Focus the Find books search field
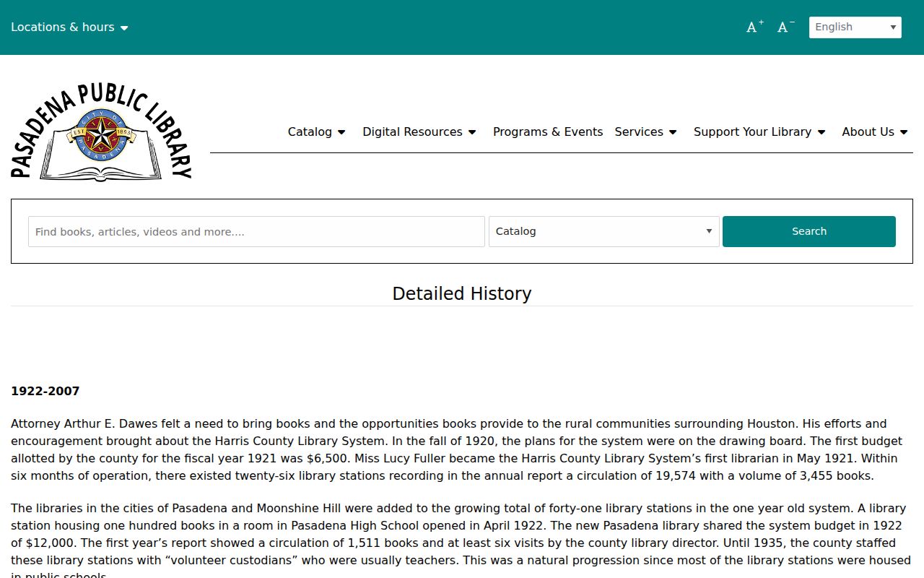924x578 pixels. [x=256, y=231]
